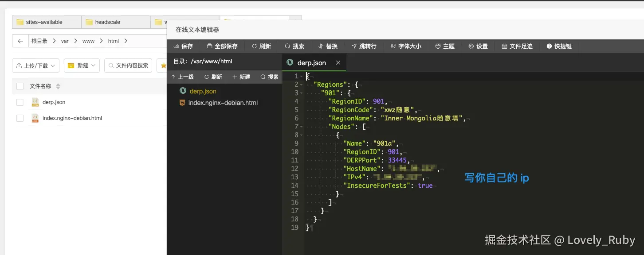Navigate to html in the breadcrumb
This screenshot has height=255, width=644.
(x=114, y=41)
